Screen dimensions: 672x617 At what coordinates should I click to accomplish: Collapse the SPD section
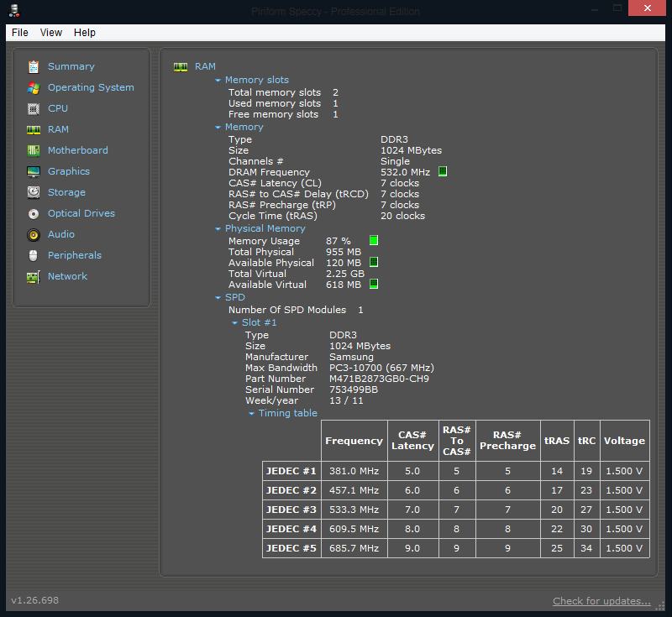point(218,297)
